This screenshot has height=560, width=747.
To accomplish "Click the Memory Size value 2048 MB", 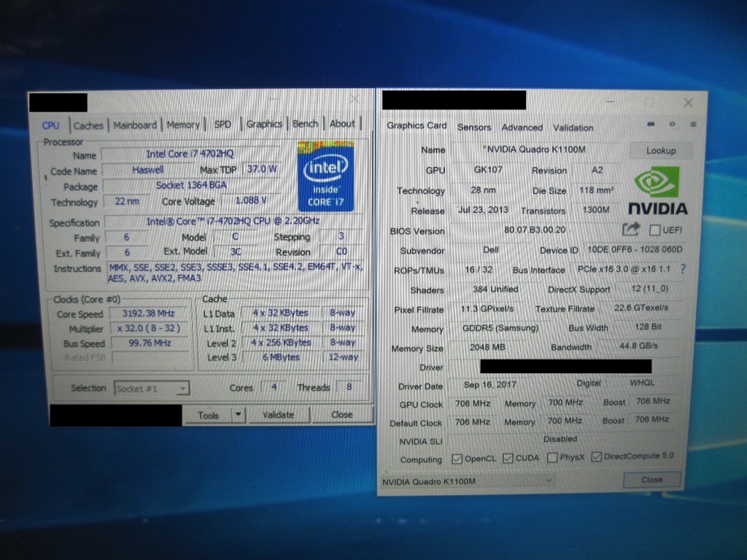I will pos(487,347).
